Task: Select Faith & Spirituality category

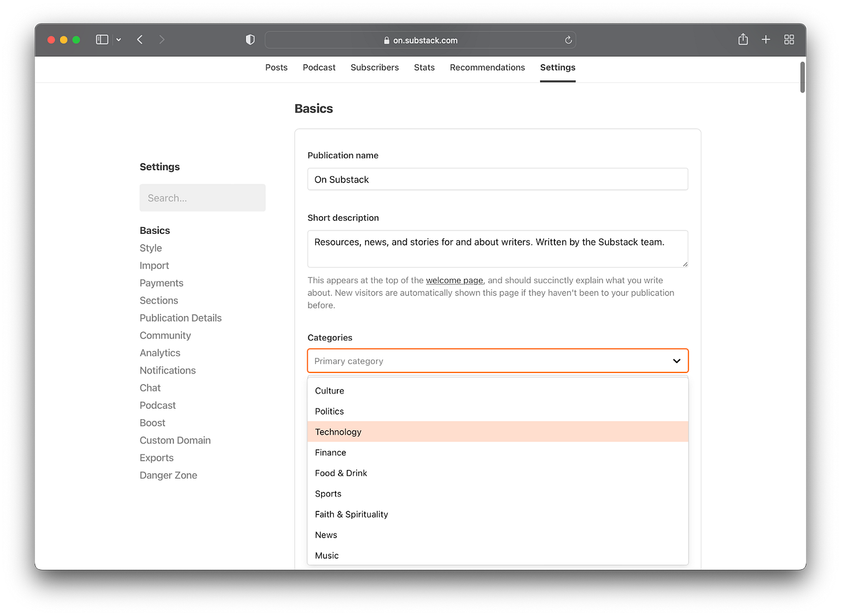Action: 498,514
